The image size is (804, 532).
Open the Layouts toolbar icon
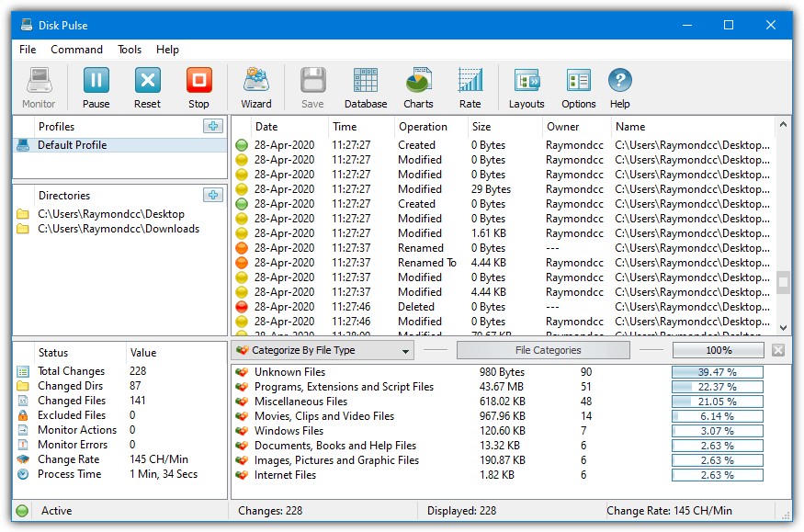coord(527,81)
